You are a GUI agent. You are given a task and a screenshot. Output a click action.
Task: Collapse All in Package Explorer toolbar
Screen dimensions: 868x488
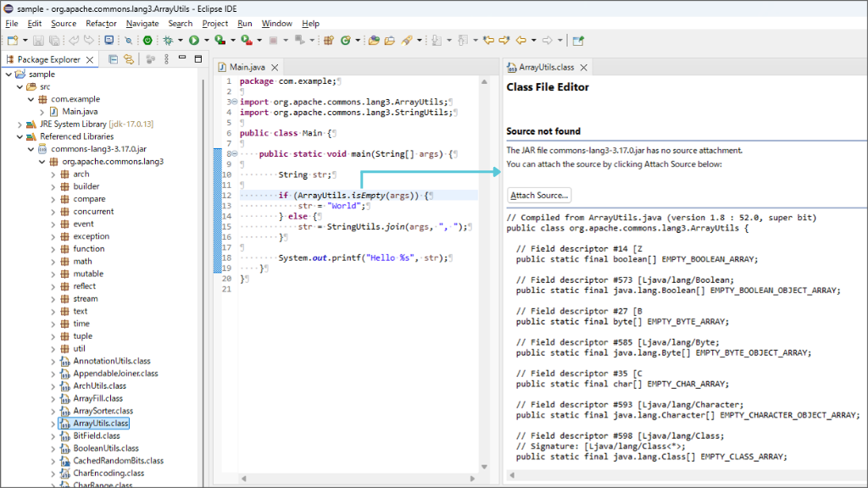click(x=113, y=59)
